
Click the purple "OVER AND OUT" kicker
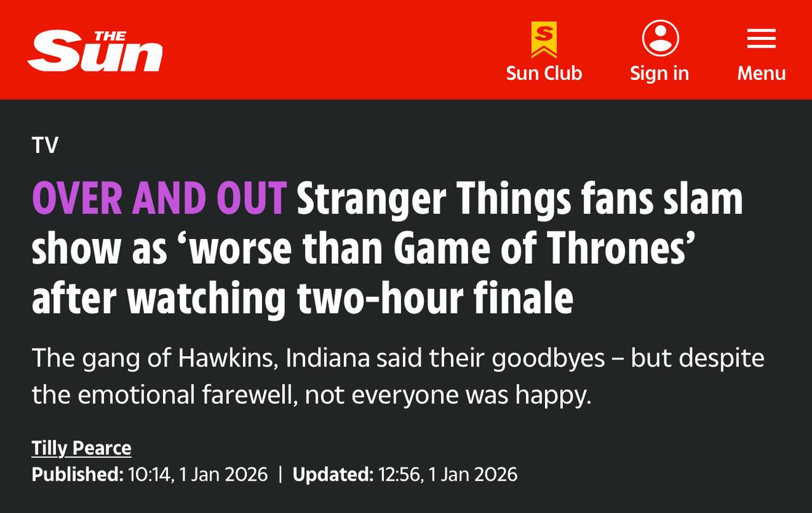(x=159, y=198)
